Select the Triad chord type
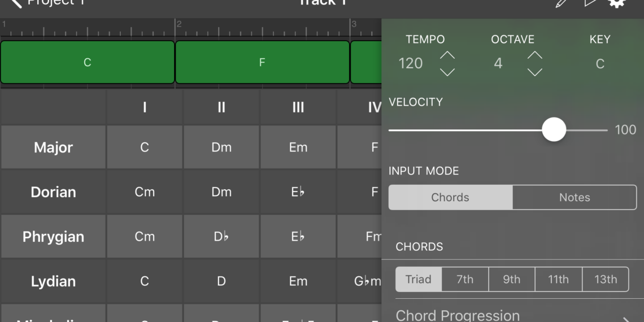Screen dimensions: 644x322 [418, 279]
